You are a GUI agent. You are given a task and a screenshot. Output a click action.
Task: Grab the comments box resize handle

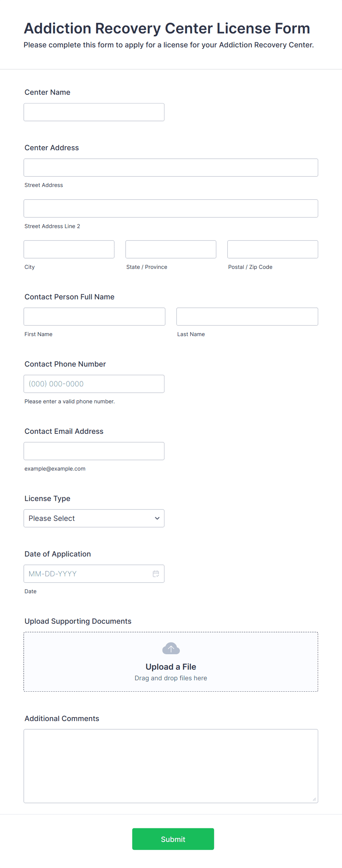click(x=314, y=799)
